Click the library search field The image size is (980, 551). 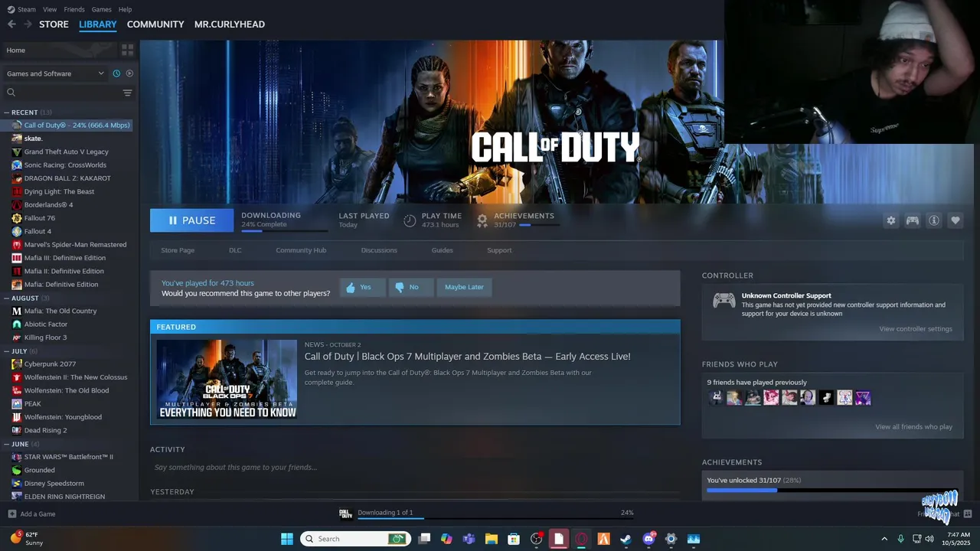[x=61, y=93]
